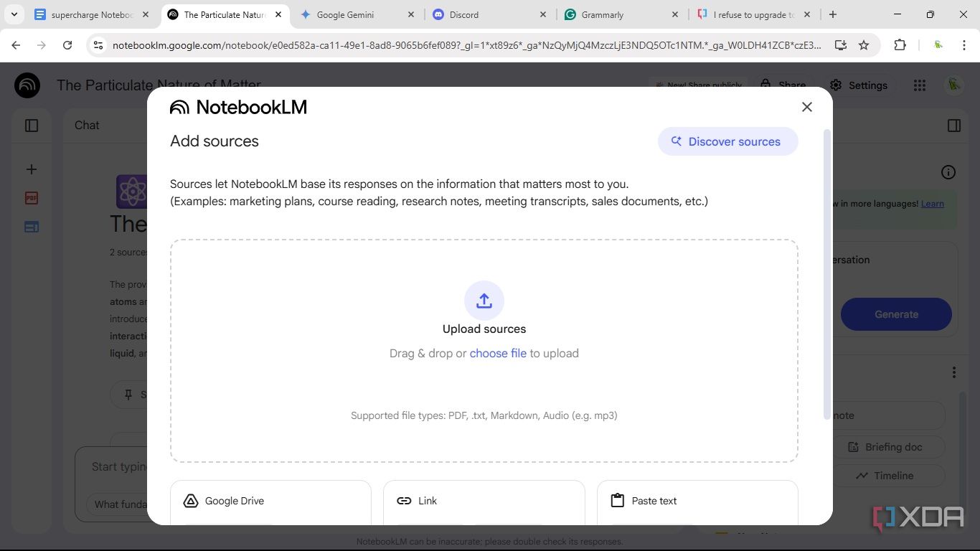Click the address bar URL
Image resolution: width=980 pixels, height=551 pixels.
[467, 45]
